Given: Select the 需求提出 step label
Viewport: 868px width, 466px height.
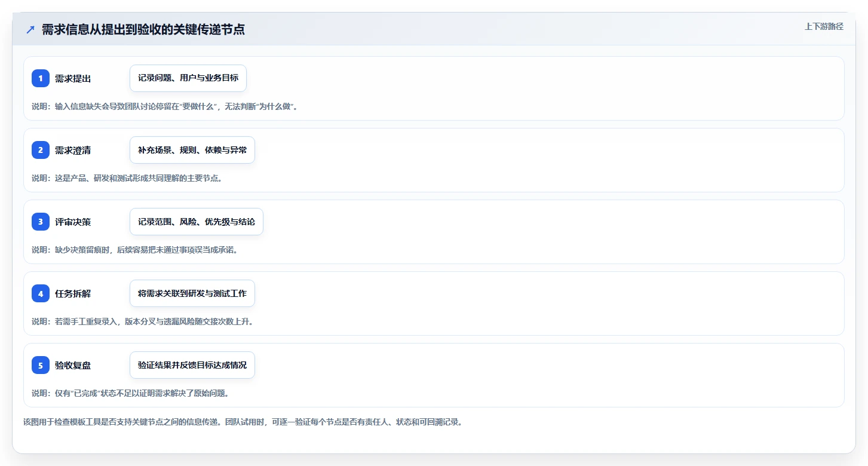Looking at the screenshot, I should (x=73, y=78).
